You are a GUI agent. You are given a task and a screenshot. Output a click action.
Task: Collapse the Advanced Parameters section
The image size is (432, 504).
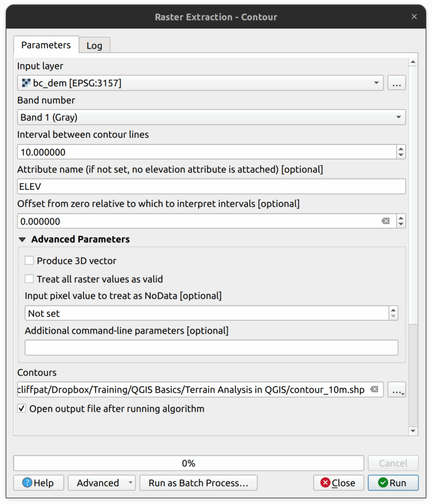click(x=22, y=240)
